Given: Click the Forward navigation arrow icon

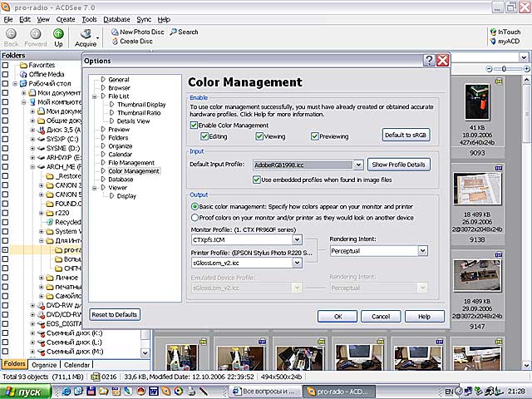Looking at the screenshot, I should point(35,33).
